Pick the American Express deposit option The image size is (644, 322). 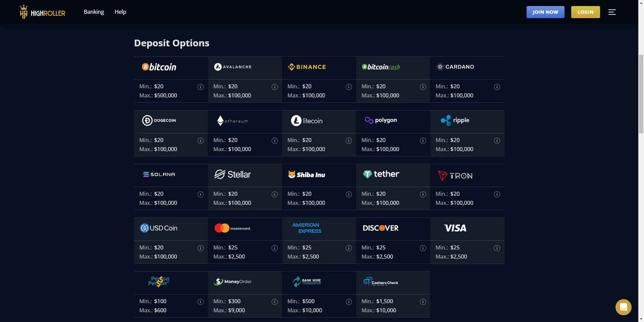(x=307, y=228)
